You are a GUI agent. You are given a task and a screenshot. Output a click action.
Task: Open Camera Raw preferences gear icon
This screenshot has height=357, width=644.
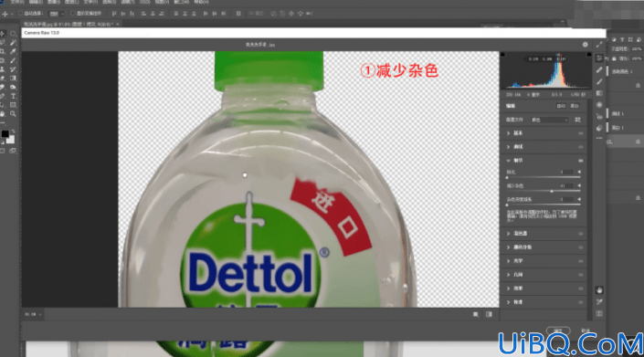pos(585,45)
